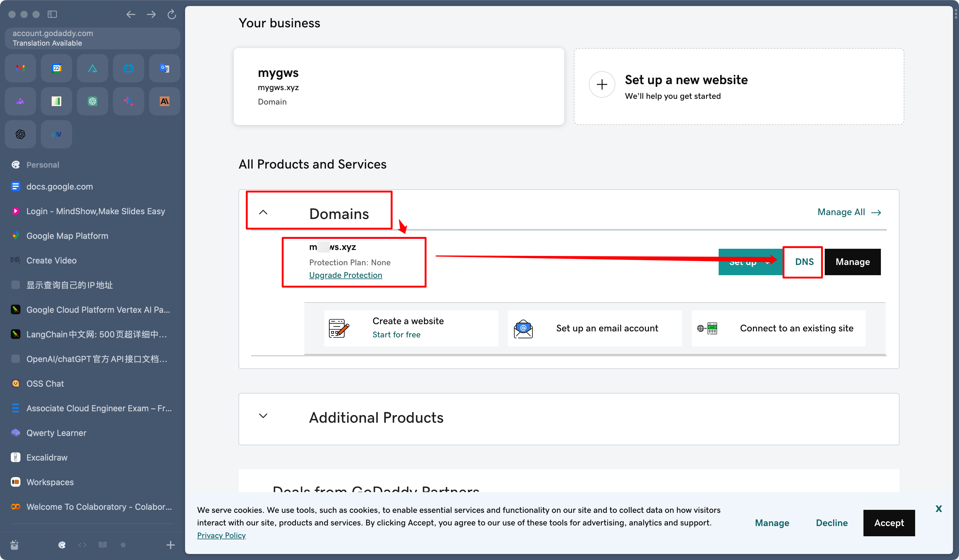Open the Anthropic pinned favorite
Viewport: 959px width, 560px height.
click(164, 101)
